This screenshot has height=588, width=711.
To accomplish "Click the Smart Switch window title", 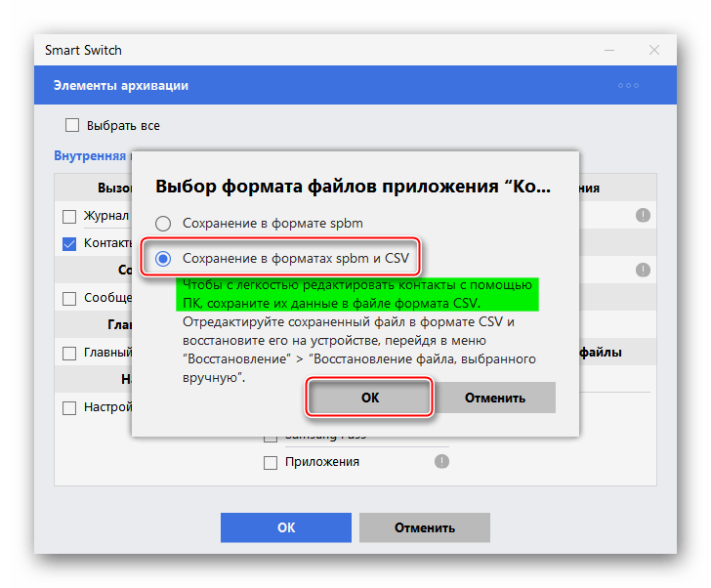I will 83,50.
